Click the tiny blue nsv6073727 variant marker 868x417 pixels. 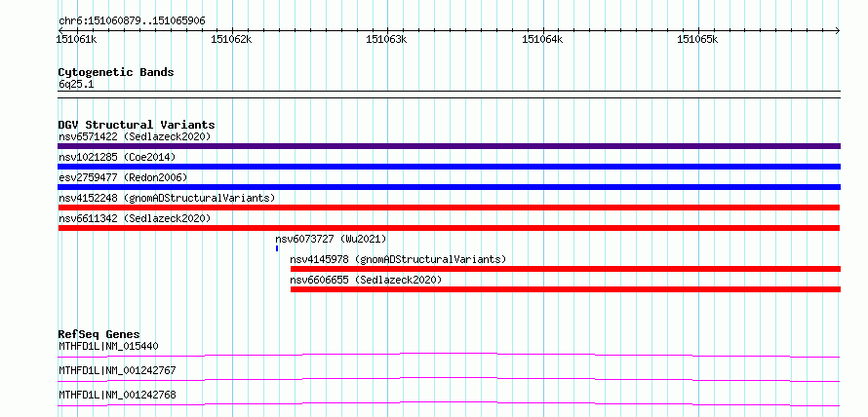tap(277, 248)
